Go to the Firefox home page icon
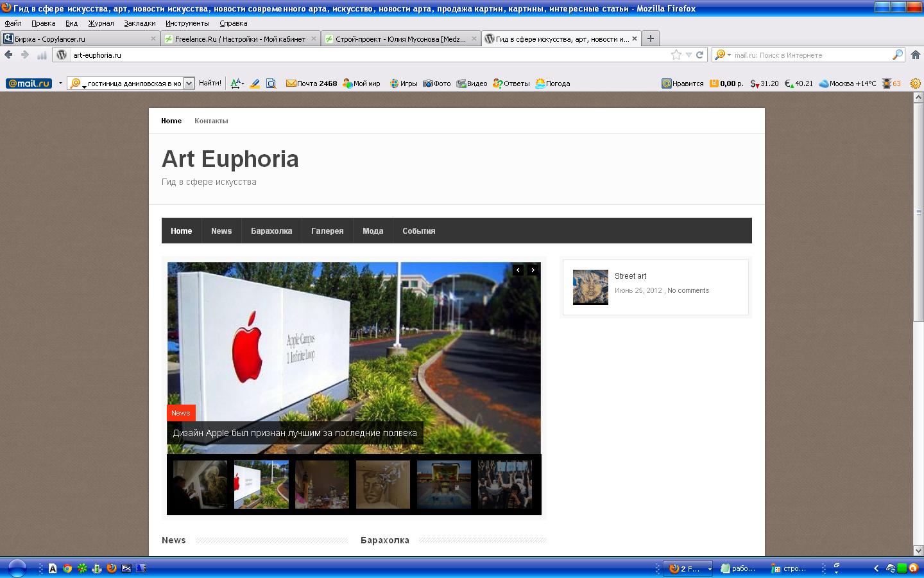Image resolution: width=924 pixels, height=578 pixels. [x=916, y=55]
